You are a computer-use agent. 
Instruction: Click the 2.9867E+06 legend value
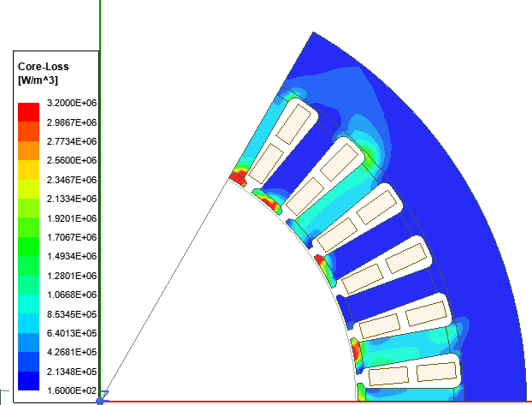[x=72, y=122]
